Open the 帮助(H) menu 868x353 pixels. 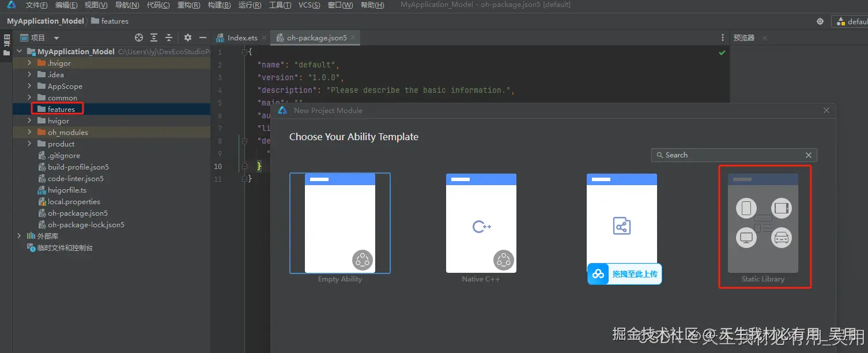tap(372, 5)
